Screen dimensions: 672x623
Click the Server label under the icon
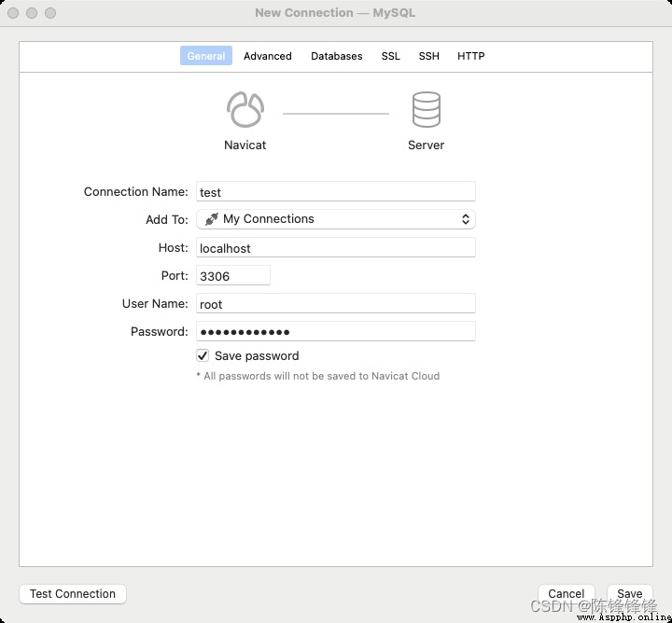tap(426, 145)
